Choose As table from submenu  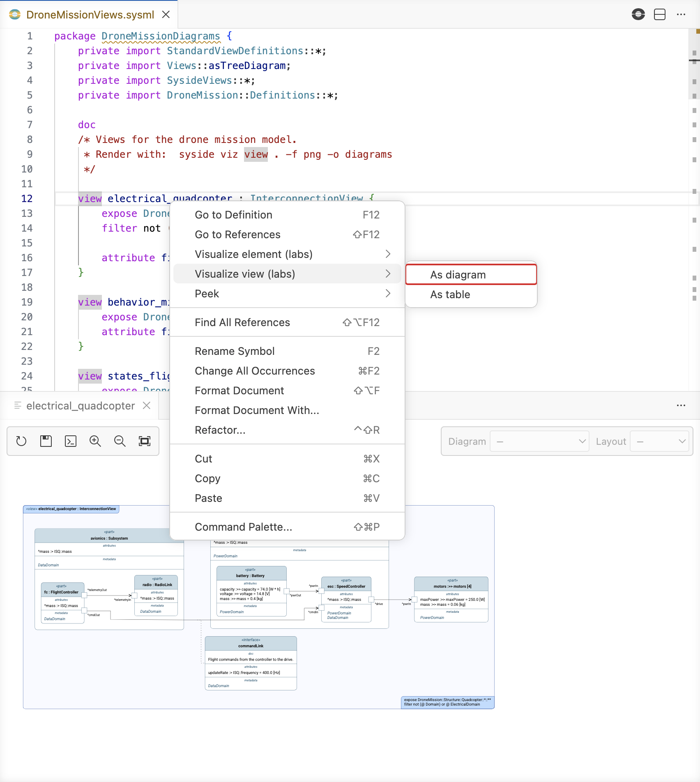471,294
